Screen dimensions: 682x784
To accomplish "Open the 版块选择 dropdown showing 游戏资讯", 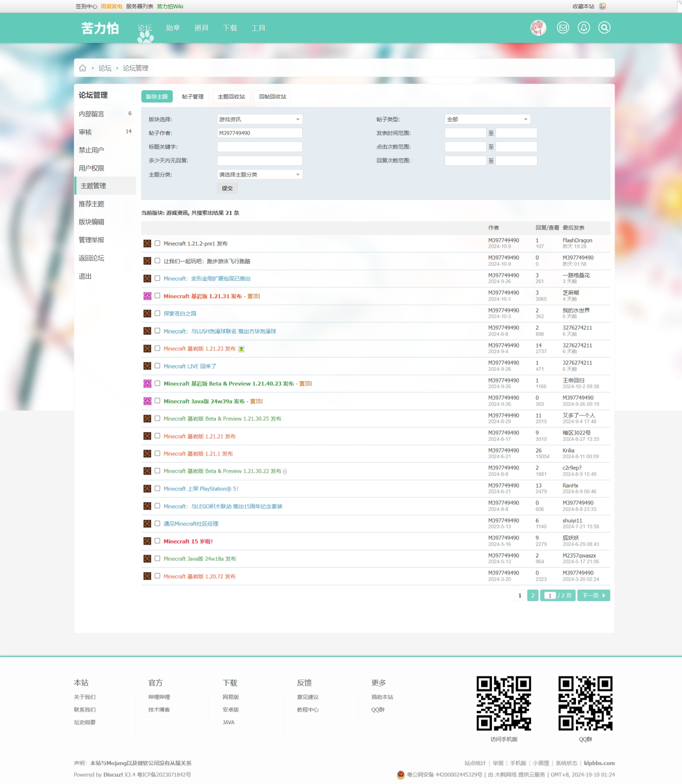I will pos(260,119).
